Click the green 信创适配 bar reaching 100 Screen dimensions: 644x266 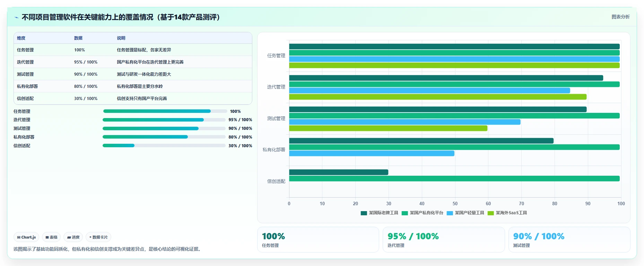pos(454,178)
